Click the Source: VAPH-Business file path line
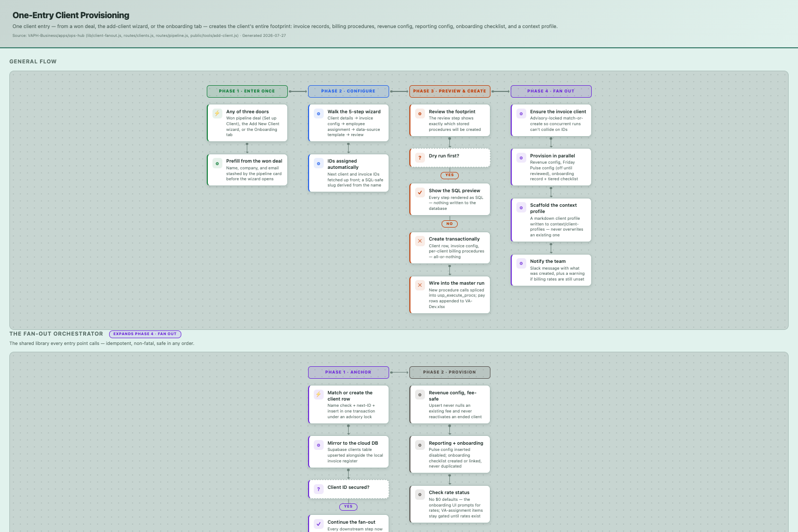The image size is (798, 532). click(x=149, y=36)
